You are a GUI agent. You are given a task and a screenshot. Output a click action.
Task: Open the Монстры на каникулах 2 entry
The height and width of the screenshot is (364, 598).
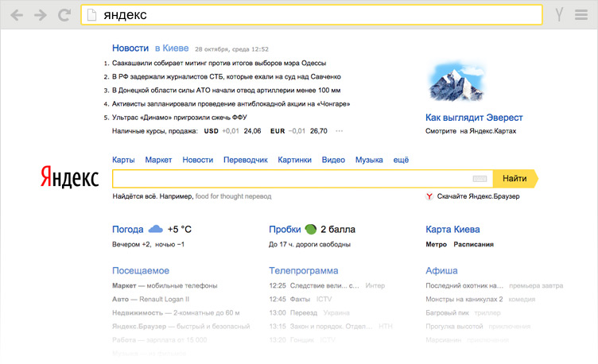click(x=464, y=299)
